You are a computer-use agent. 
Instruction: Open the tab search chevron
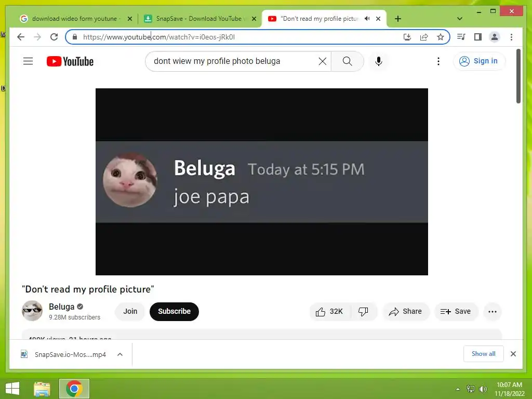point(460,19)
